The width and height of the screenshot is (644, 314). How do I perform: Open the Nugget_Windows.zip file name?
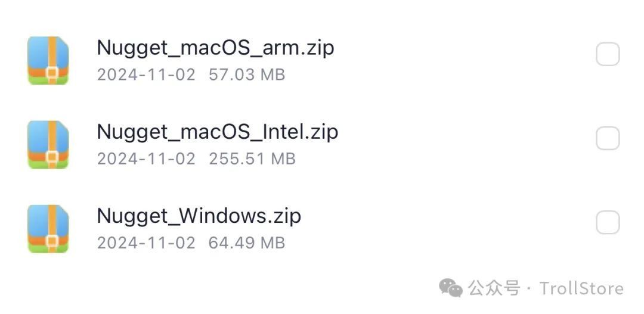click(x=199, y=216)
